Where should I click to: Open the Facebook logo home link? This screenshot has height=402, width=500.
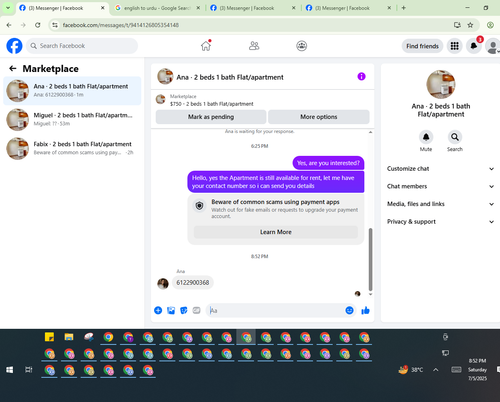14,46
